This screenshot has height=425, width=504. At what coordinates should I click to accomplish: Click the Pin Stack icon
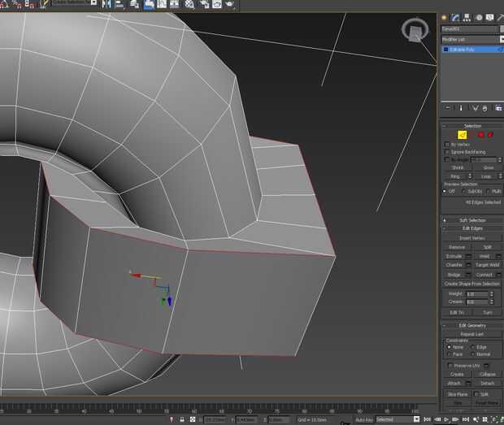coord(447,108)
